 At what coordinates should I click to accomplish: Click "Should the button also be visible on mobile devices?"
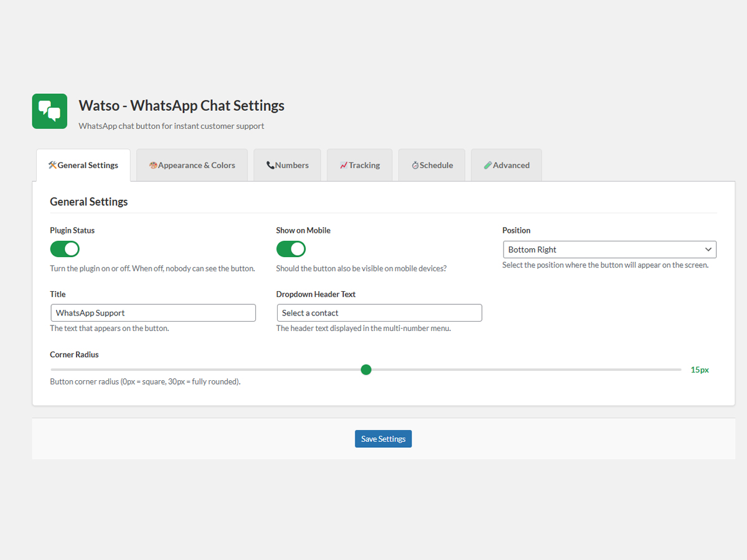tap(362, 269)
